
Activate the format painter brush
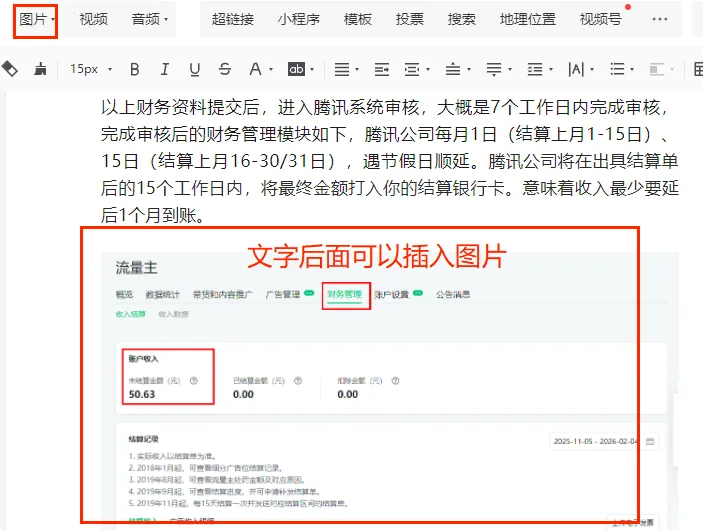pos(40,69)
